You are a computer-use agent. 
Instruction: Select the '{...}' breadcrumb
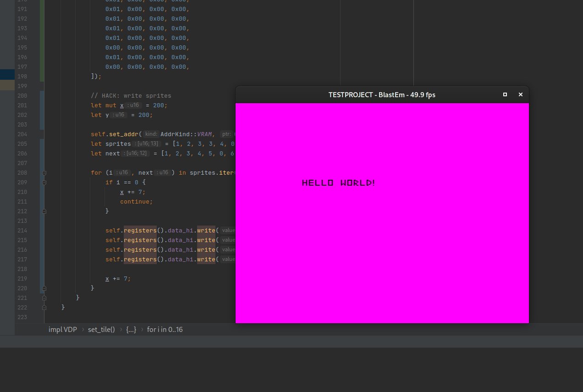click(131, 329)
